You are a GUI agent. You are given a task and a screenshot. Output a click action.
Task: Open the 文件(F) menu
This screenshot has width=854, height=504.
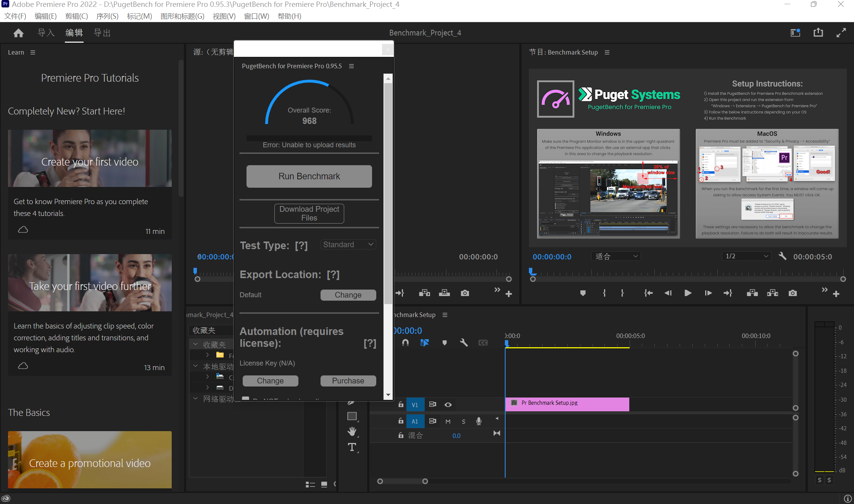tap(15, 16)
